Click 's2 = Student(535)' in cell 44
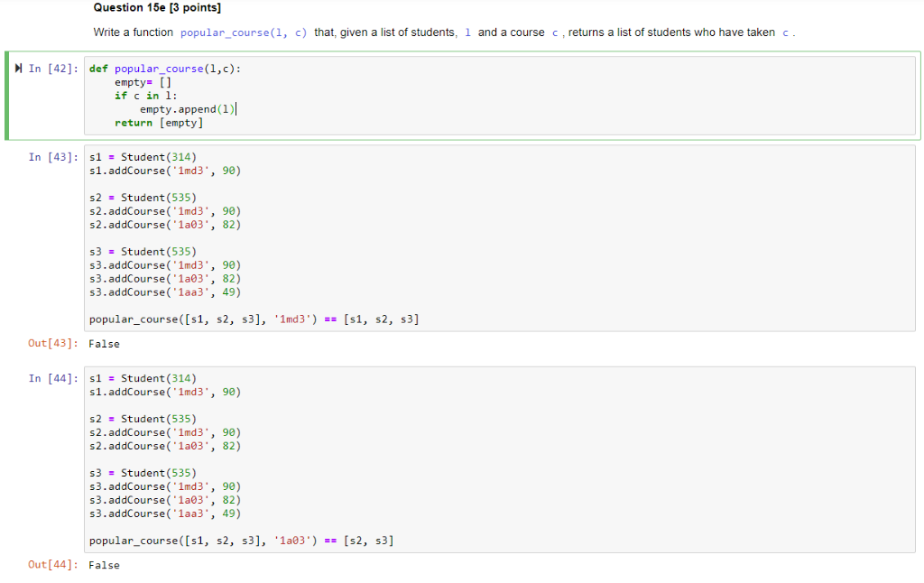 pos(143,419)
